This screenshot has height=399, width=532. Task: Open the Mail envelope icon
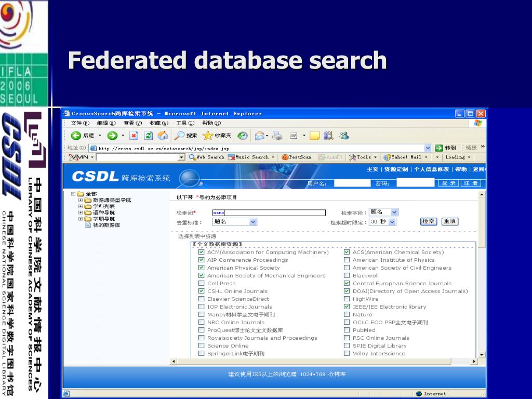click(260, 136)
